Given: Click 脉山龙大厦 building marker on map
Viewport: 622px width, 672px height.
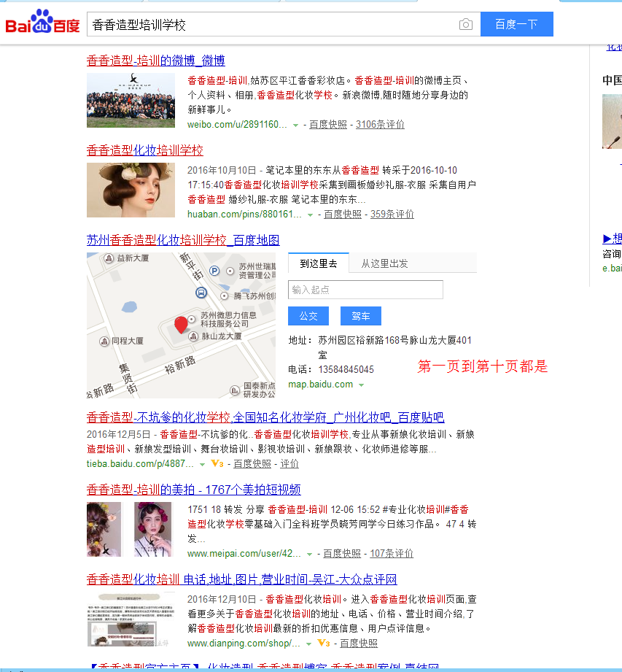Looking at the screenshot, I should (193, 336).
